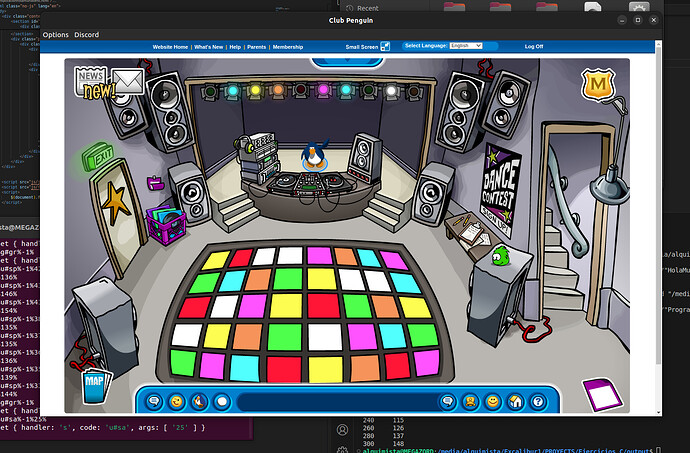The width and height of the screenshot is (690, 453).
Task: Open the Select Language dropdown
Action: pyautogui.click(x=466, y=46)
